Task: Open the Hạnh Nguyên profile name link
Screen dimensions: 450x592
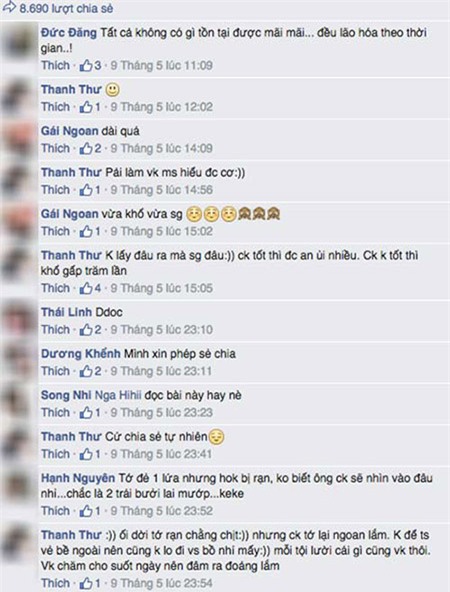Action: click(x=78, y=478)
